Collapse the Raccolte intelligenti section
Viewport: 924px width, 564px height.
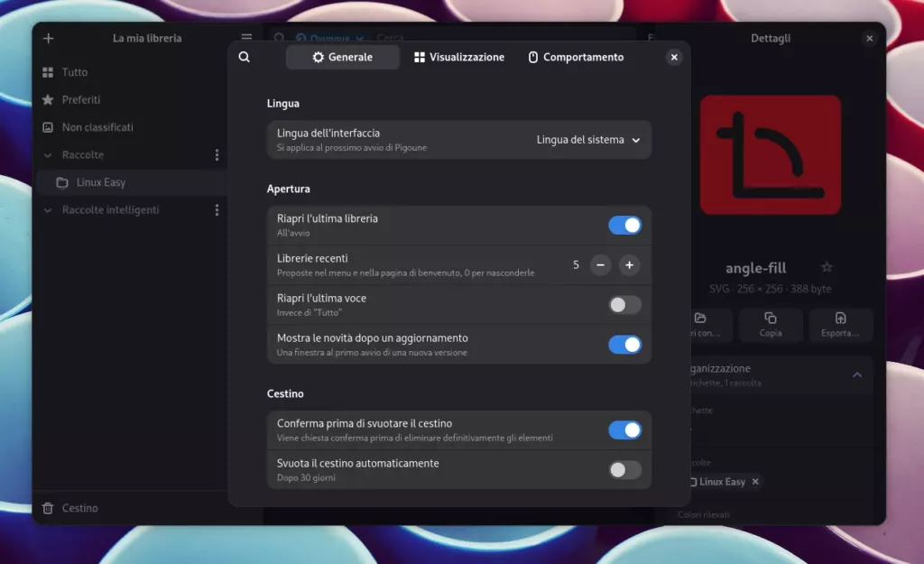coord(48,209)
